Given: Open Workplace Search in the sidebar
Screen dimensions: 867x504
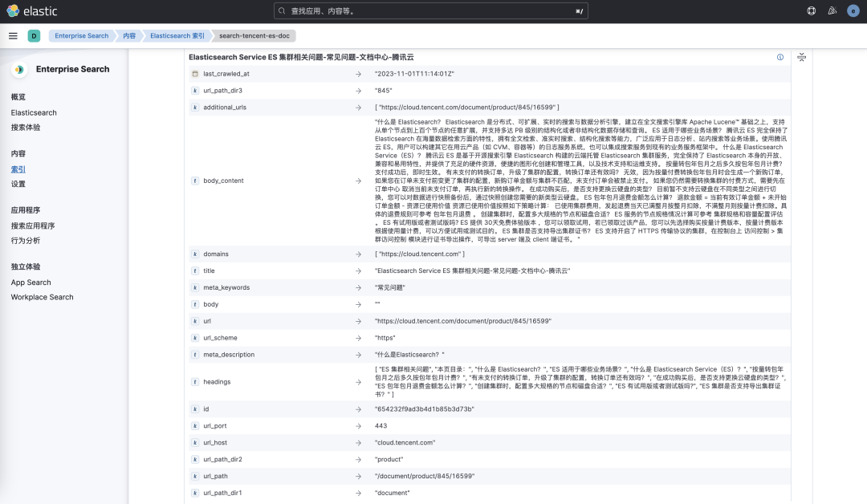Looking at the screenshot, I should 42,297.
